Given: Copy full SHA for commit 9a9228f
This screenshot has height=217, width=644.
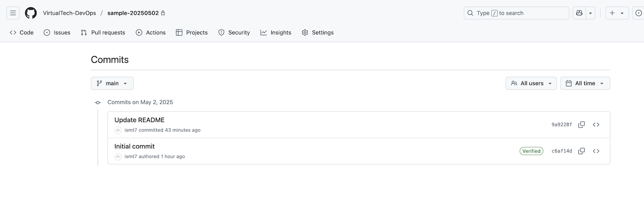Looking at the screenshot, I should point(581,125).
